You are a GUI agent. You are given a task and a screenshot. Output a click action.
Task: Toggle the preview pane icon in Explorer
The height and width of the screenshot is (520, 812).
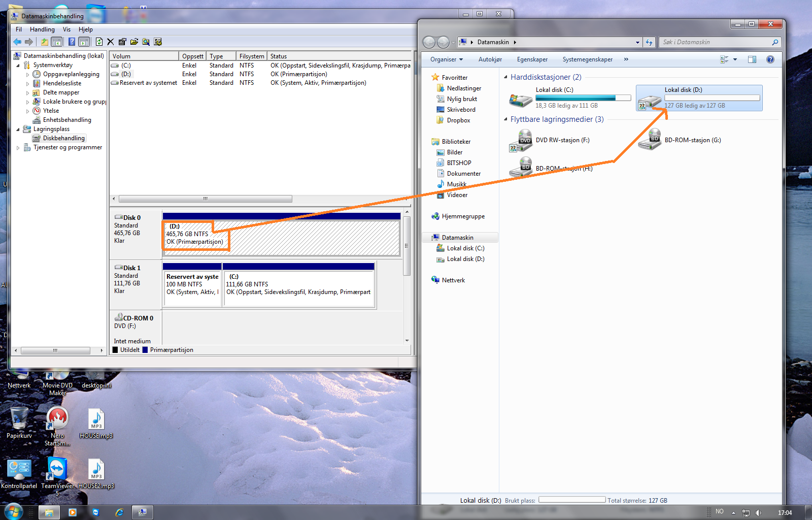(752, 59)
